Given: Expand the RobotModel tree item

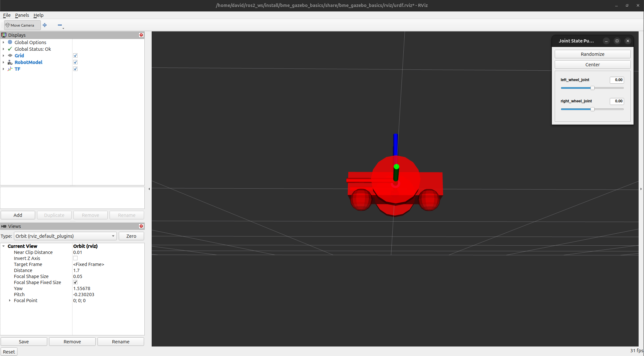Looking at the screenshot, I should coord(3,62).
